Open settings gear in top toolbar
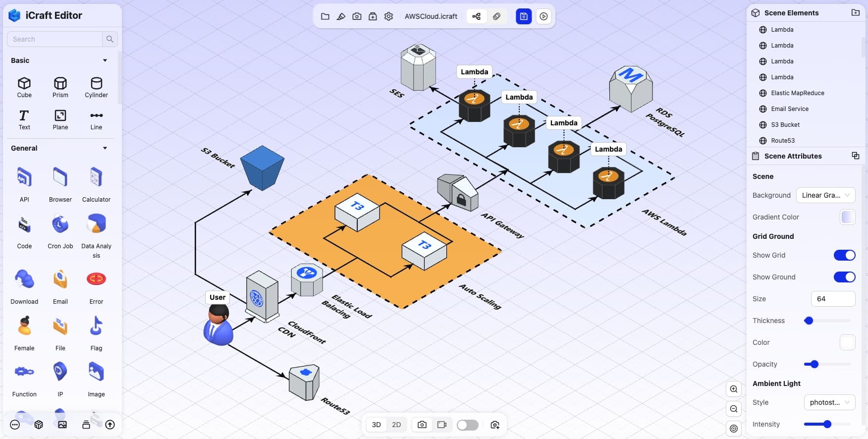Viewport: 868px width, 439px height. (388, 16)
